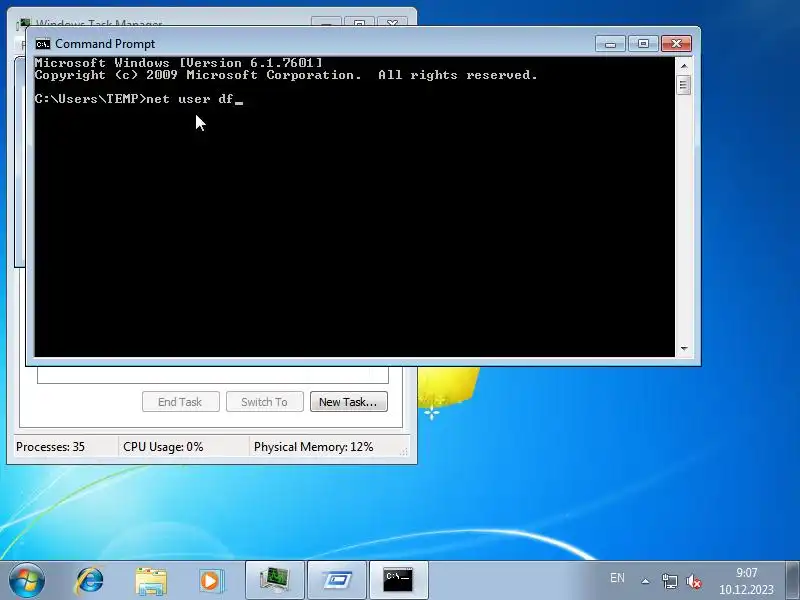Minimize the Command Prompt window
This screenshot has height=600, width=800.
pos(611,44)
